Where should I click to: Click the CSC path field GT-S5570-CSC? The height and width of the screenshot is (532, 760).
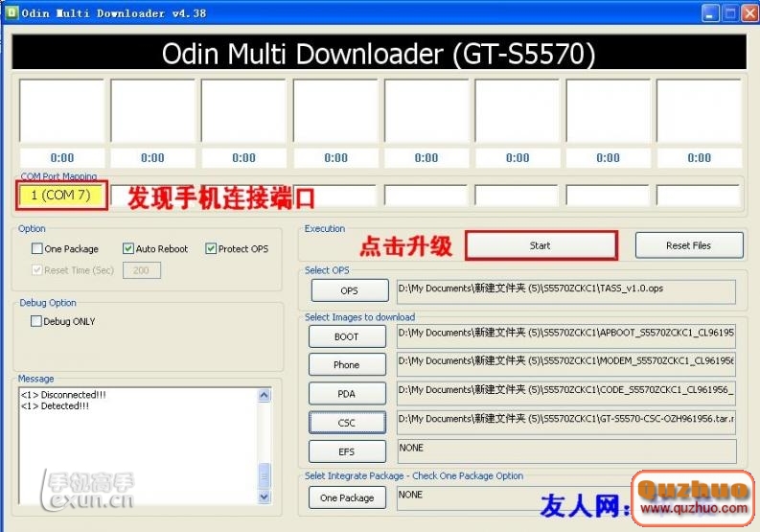tap(566, 423)
